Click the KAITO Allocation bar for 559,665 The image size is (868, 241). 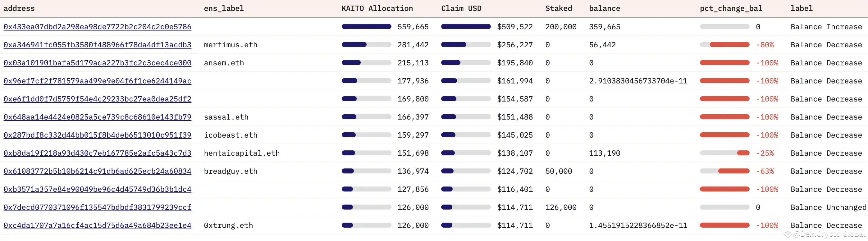[x=366, y=27]
